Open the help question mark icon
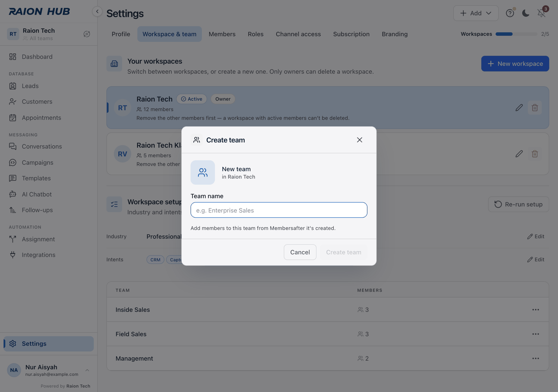 click(510, 13)
